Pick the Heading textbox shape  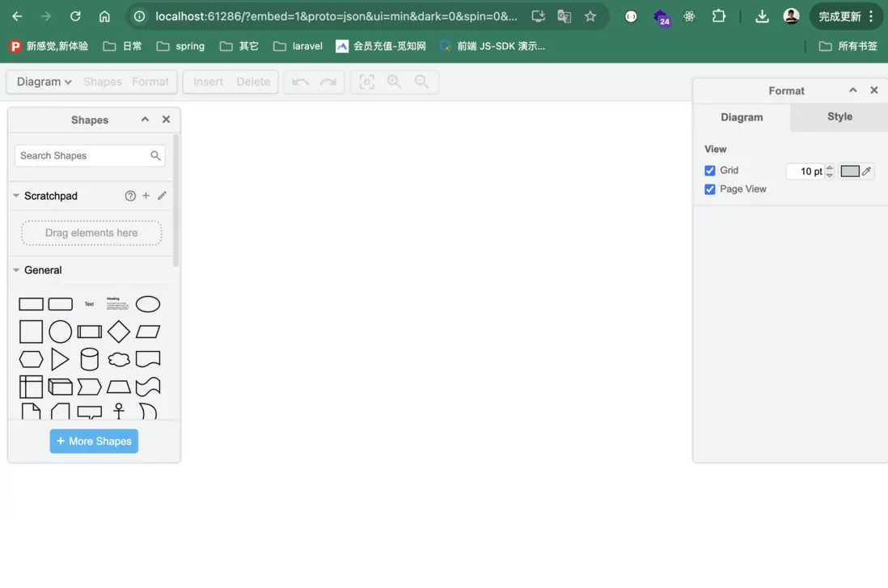coord(118,303)
